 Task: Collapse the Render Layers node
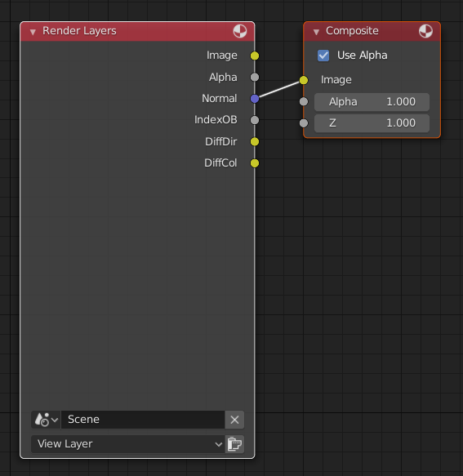[33, 32]
